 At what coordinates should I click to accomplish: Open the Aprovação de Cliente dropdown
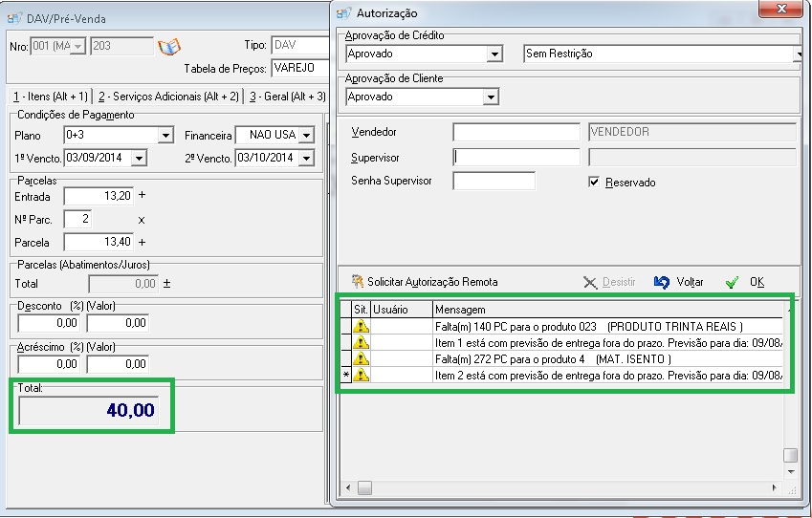click(x=491, y=97)
